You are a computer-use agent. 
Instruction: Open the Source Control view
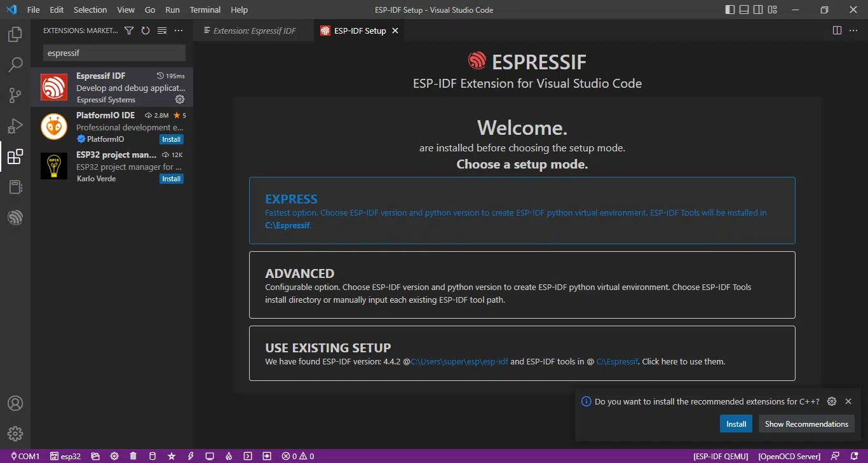pos(15,95)
